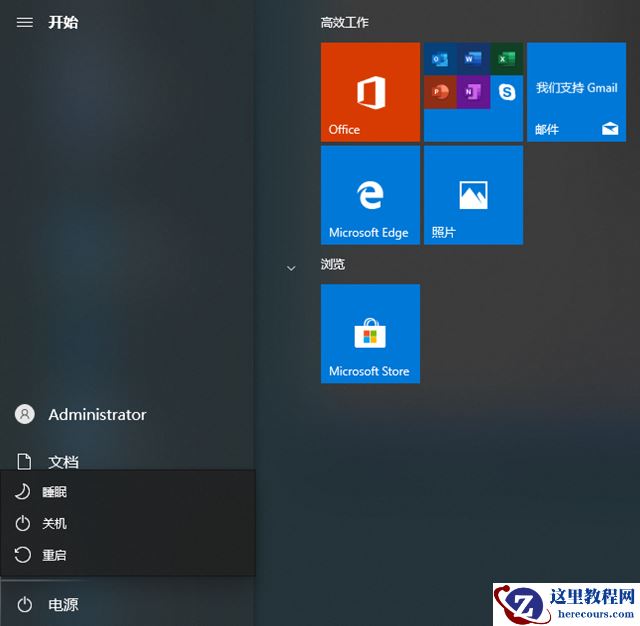Click the 文档 document icon
The image size is (640, 626).
click(24, 461)
